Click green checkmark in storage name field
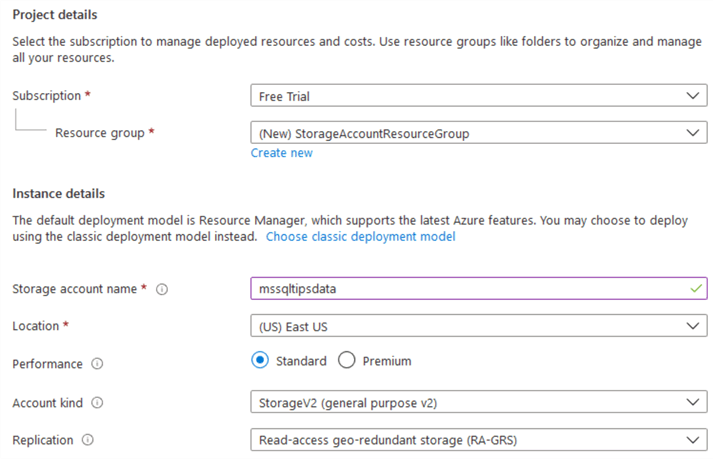713x459 pixels. [696, 288]
